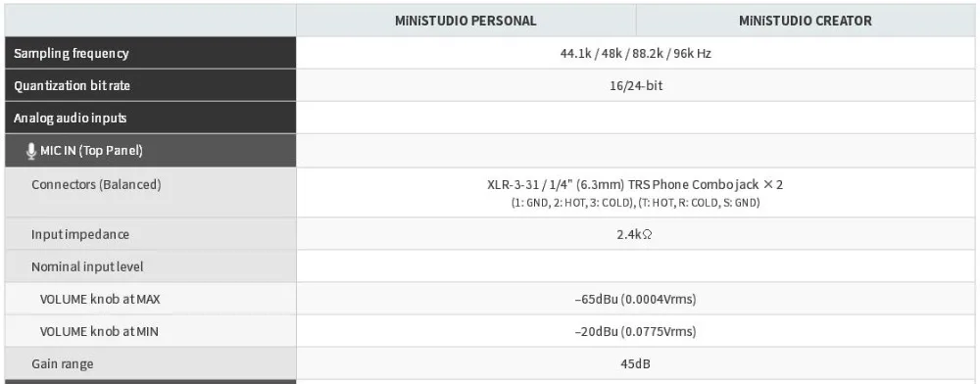The image size is (980, 384).
Task: Click the XLR-3-31 TRS Phone Combo jack text
Action: click(x=635, y=185)
